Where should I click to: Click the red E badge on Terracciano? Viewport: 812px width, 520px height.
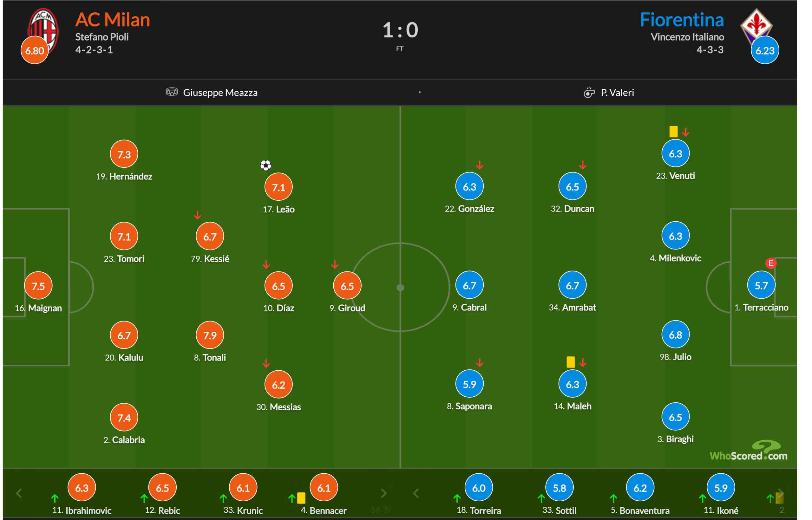click(771, 263)
